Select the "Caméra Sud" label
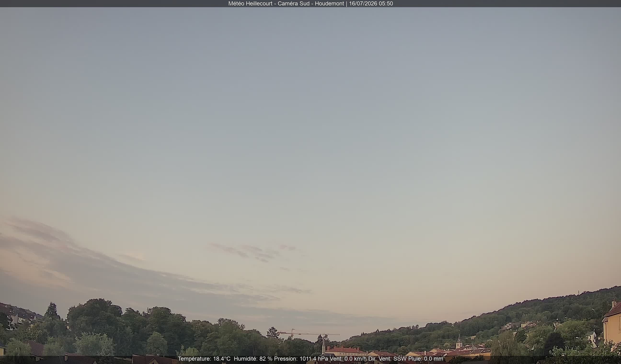 293,4
